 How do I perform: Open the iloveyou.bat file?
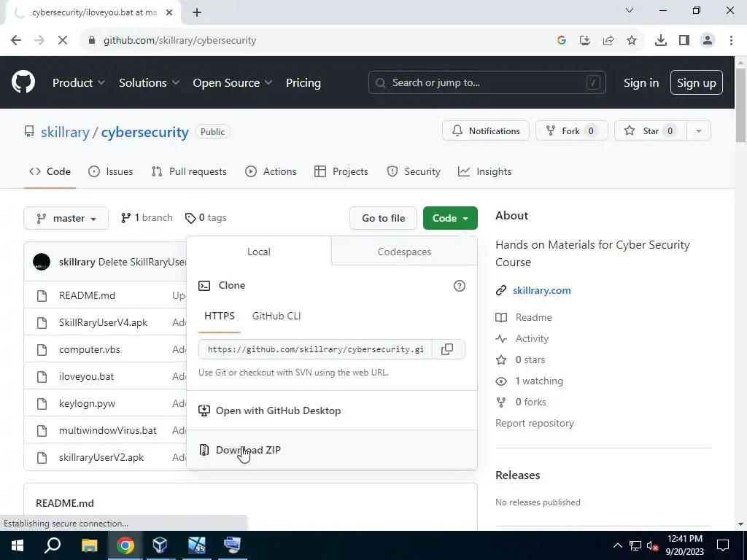(86, 376)
